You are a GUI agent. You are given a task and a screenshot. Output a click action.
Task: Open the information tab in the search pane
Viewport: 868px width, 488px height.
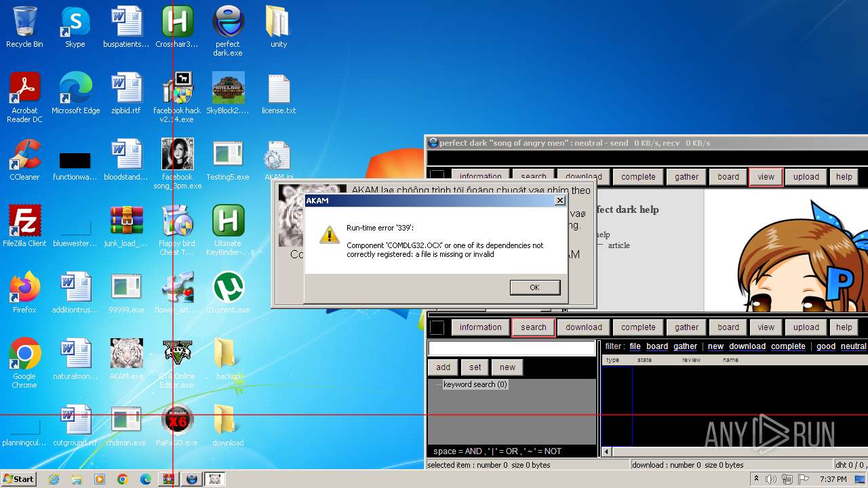pyautogui.click(x=481, y=327)
